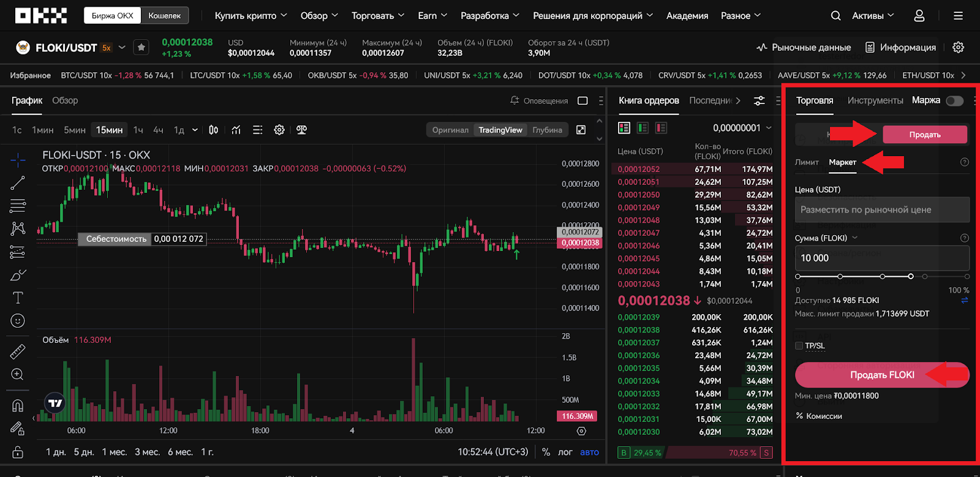Viewport: 980px width, 477px height.
Task: Select the pattern drawing tool
Action: tap(18, 228)
